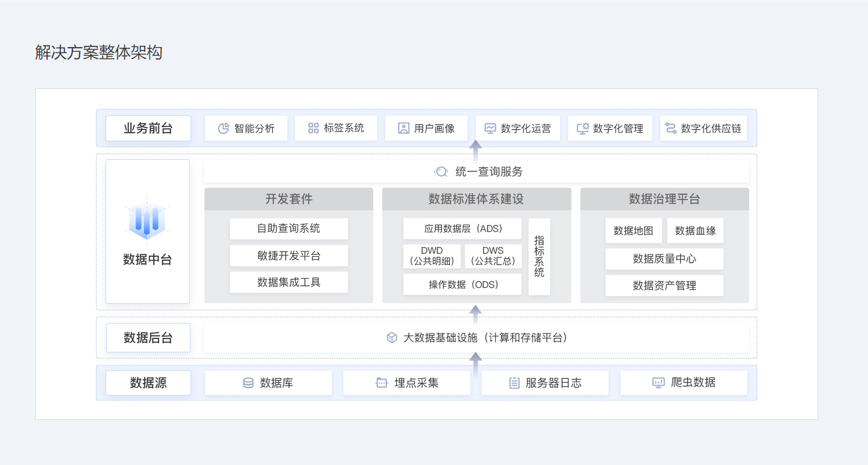Screen dimensions: 868x465
Task: Click the 数据治理平台 header
Action: 664,198
